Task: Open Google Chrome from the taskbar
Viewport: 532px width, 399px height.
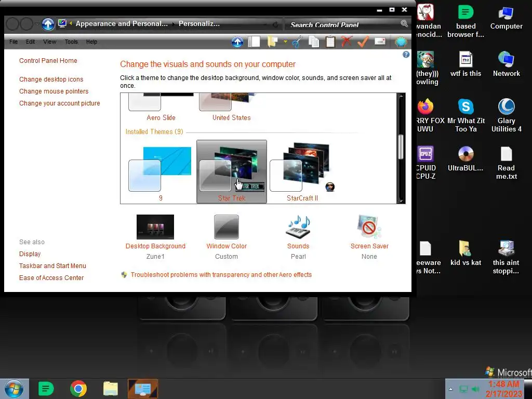Action: [78, 389]
